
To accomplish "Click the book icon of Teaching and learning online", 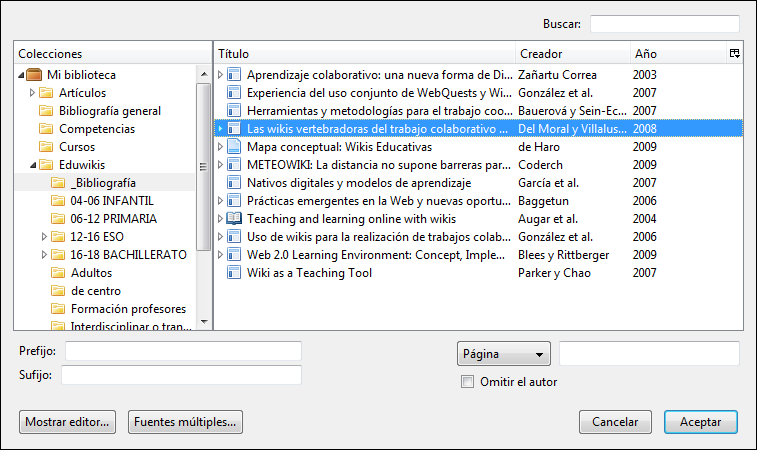I will click(234, 218).
